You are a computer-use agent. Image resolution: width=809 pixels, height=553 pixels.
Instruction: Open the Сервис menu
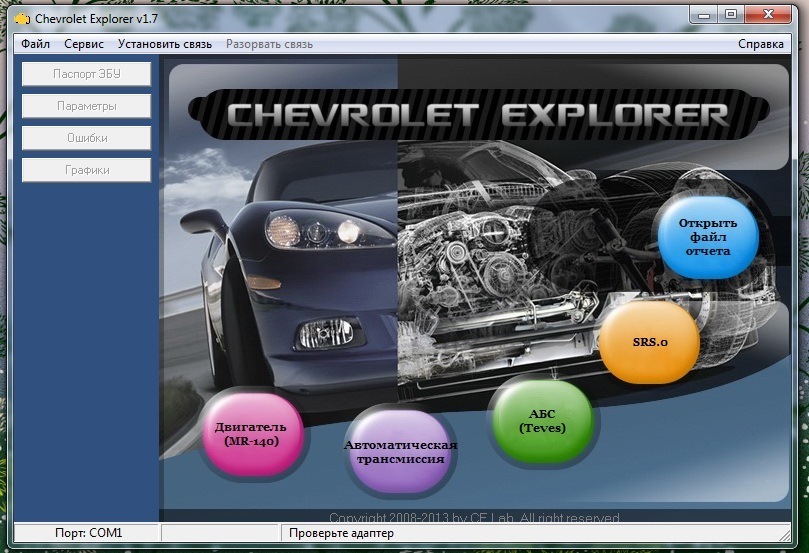click(84, 44)
